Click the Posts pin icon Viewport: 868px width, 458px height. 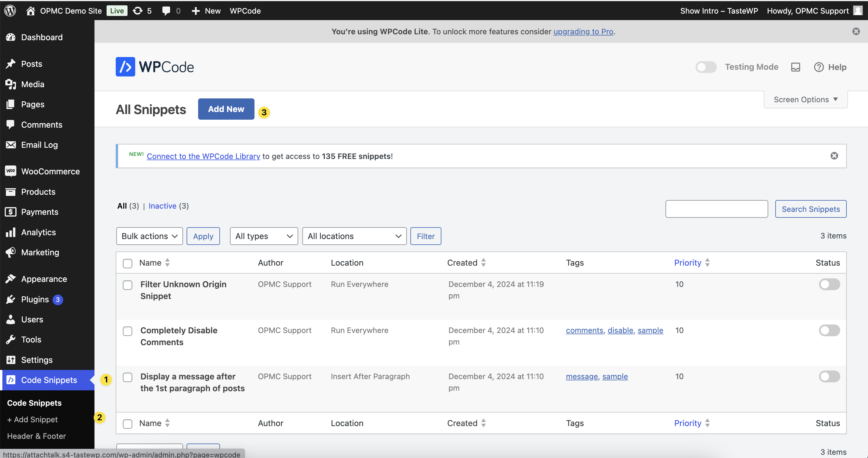tap(11, 64)
